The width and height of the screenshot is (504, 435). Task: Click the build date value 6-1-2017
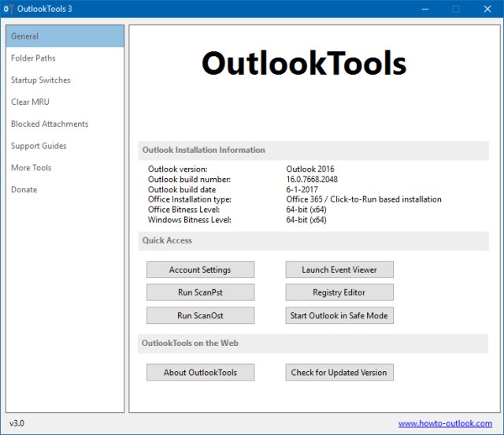pos(302,189)
